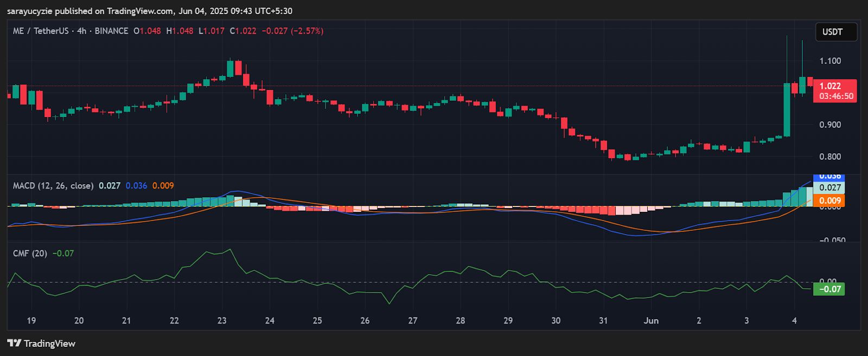868x356 pixels.
Task: Select the 4h interval in the legend
Action: [x=81, y=31]
